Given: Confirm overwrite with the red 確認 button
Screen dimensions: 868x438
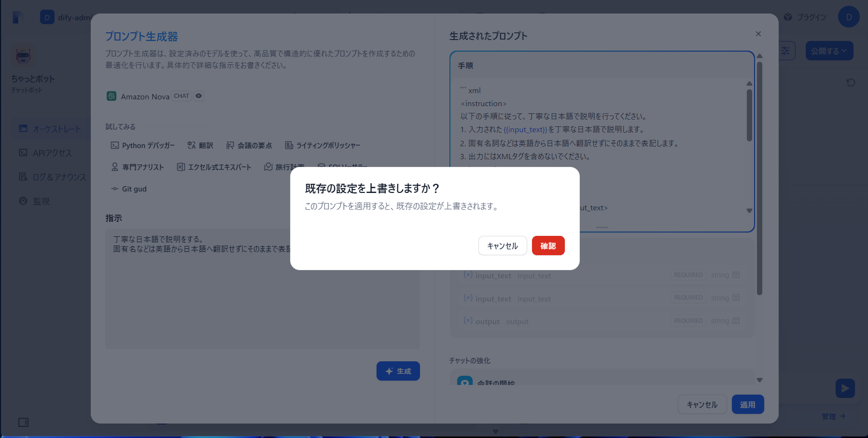Looking at the screenshot, I should 548,246.
